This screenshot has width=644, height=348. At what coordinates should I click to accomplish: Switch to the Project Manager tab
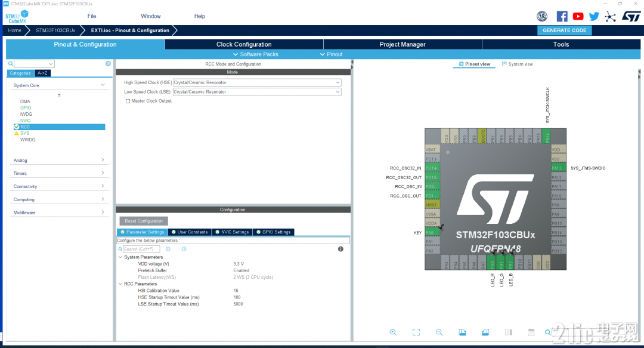coord(402,44)
